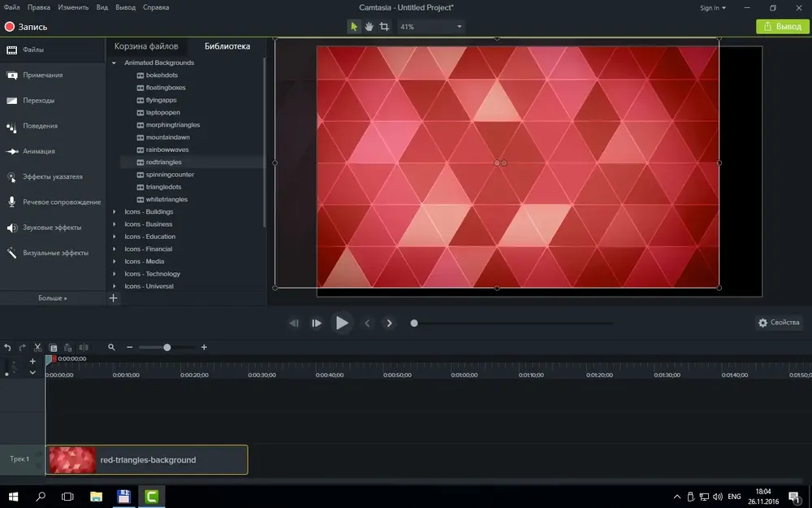Open Windows Start menu

(14, 497)
